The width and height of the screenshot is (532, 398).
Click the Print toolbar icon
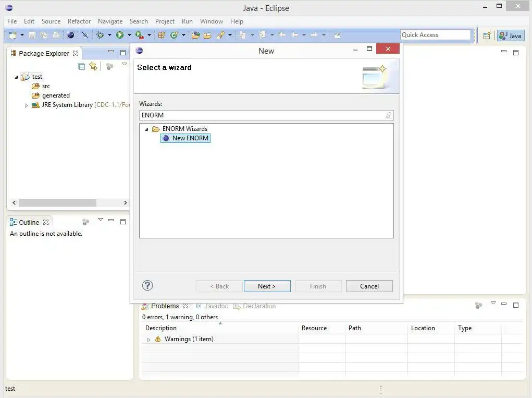tap(56, 35)
